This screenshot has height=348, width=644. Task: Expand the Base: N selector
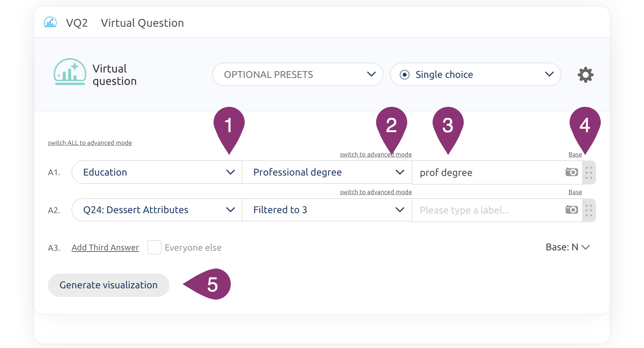(x=568, y=247)
